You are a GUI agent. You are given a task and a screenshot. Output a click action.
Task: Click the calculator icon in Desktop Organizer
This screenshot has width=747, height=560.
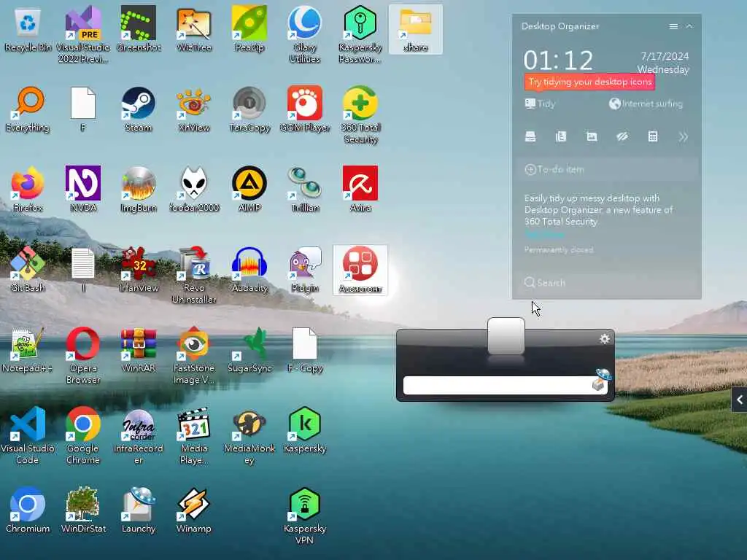653,136
